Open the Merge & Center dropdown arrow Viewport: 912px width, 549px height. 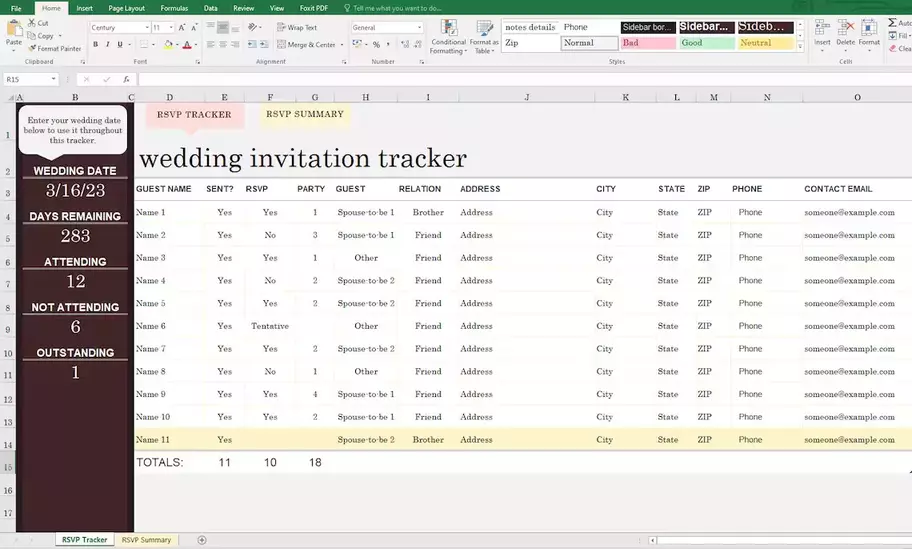click(x=341, y=45)
